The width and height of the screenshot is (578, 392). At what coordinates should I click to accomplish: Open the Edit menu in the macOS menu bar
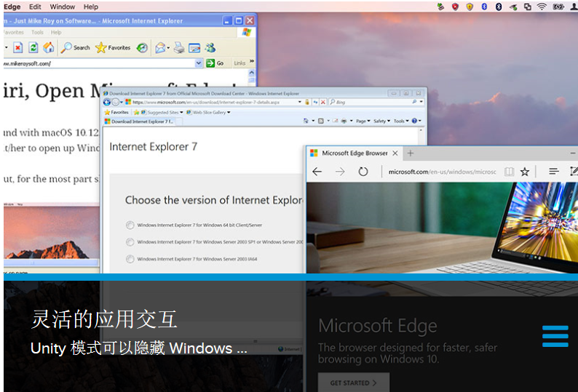tap(35, 7)
